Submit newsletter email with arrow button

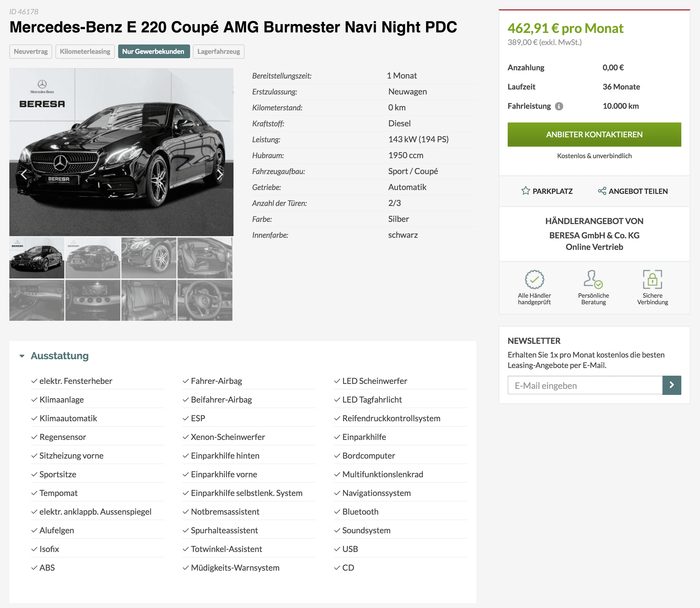(x=671, y=385)
